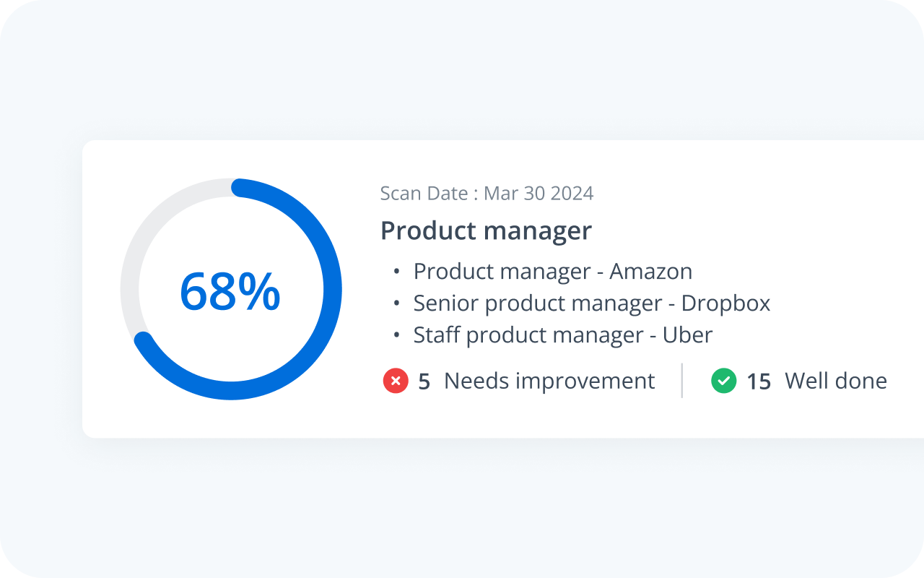Open the Product manager heading
The image size is (924, 578).
486,231
